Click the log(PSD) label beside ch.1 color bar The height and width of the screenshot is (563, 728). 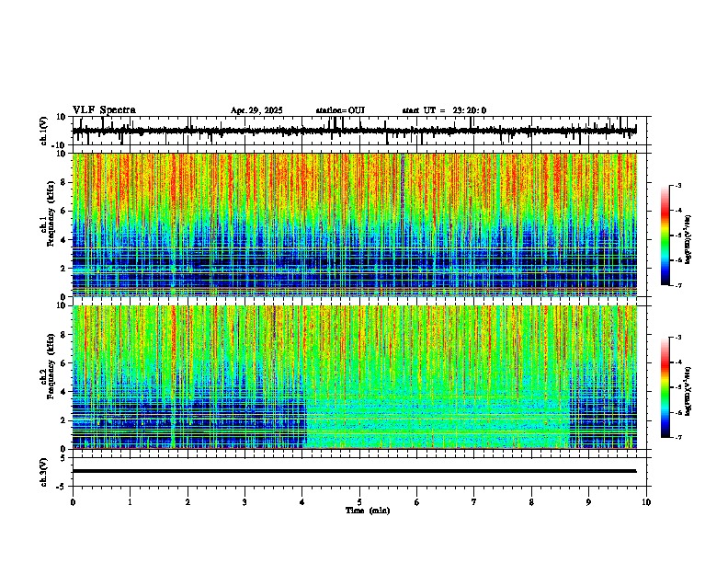[x=688, y=240]
